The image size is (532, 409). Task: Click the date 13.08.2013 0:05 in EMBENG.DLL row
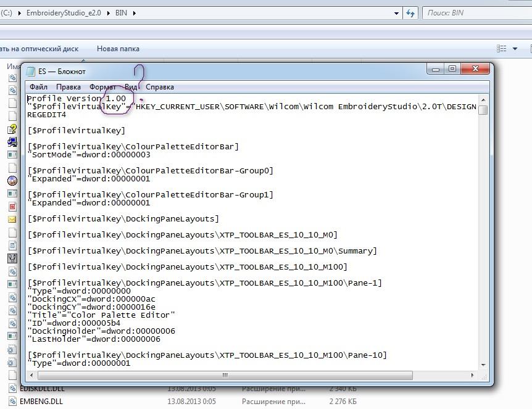[191, 402]
